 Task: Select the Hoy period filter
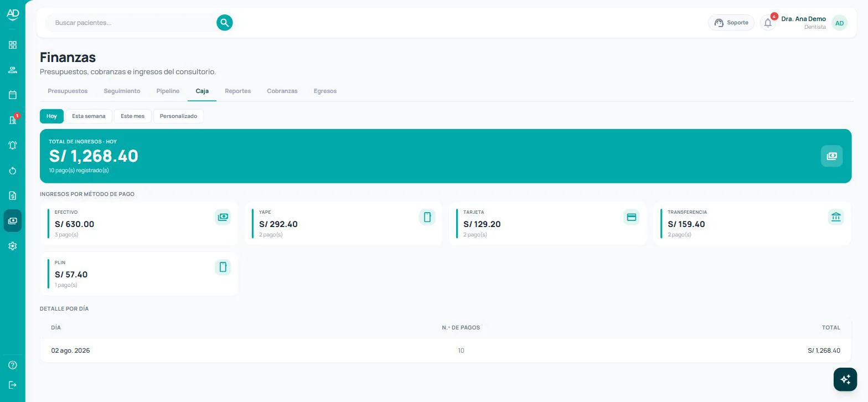(51, 116)
